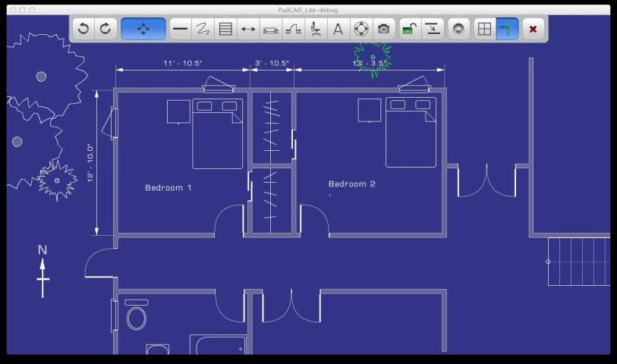
Task: Click the camera snapshot icon
Action: click(x=384, y=29)
